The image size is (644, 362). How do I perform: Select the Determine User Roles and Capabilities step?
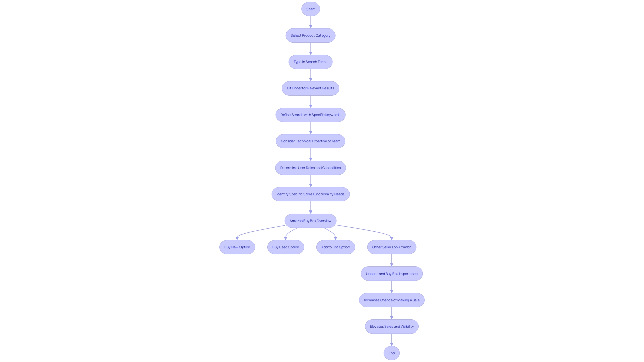coord(311,168)
